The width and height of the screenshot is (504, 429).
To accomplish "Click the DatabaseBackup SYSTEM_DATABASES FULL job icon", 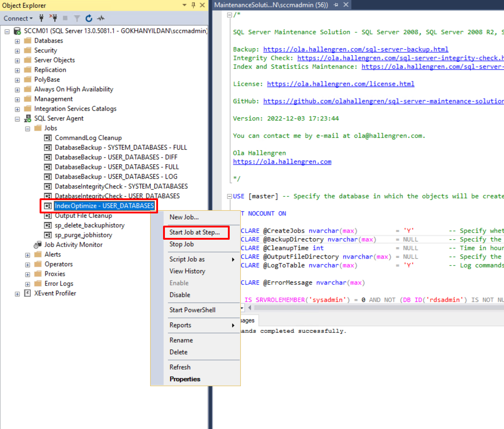I will 48,148.
